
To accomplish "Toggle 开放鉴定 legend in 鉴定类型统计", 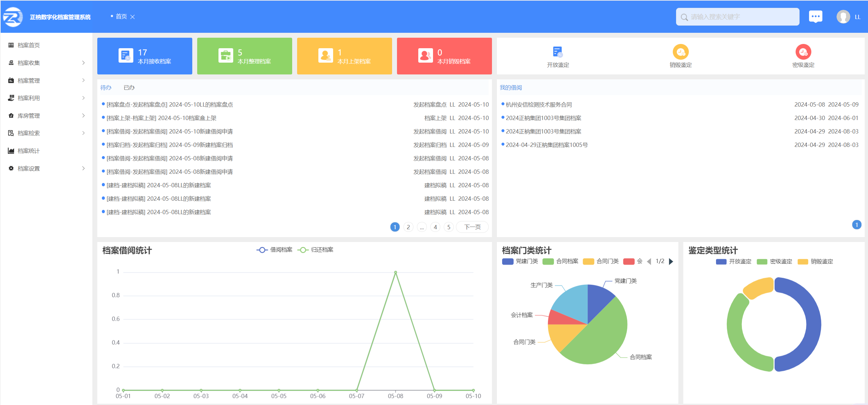I will [x=734, y=262].
